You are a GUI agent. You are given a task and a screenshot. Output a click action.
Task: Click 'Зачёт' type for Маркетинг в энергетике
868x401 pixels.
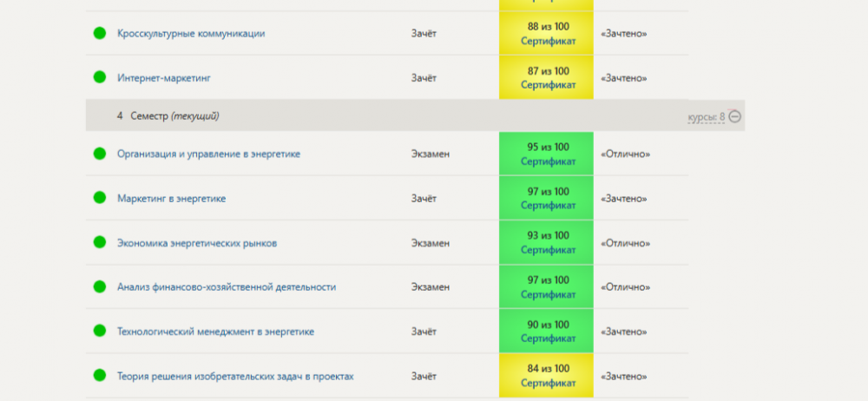point(424,198)
